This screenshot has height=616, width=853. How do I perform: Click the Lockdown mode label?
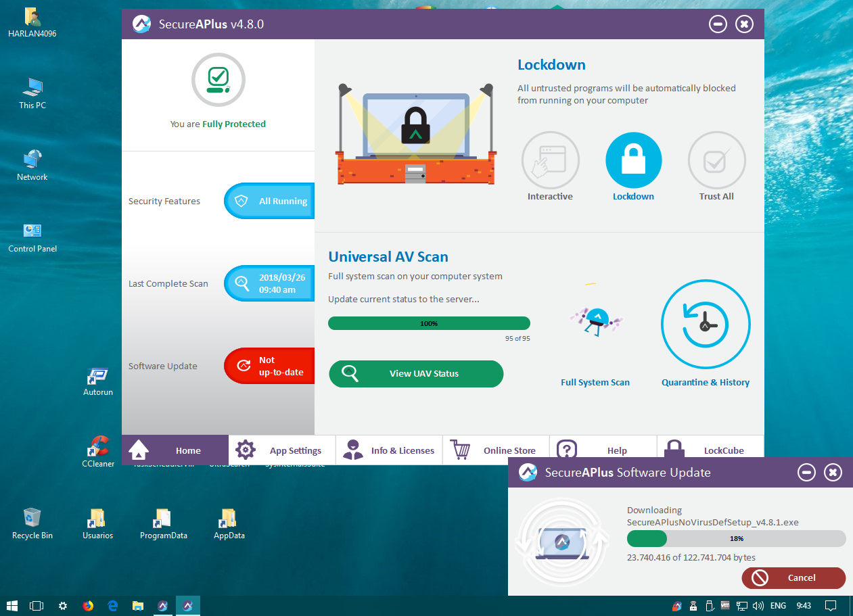tap(633, 197)
